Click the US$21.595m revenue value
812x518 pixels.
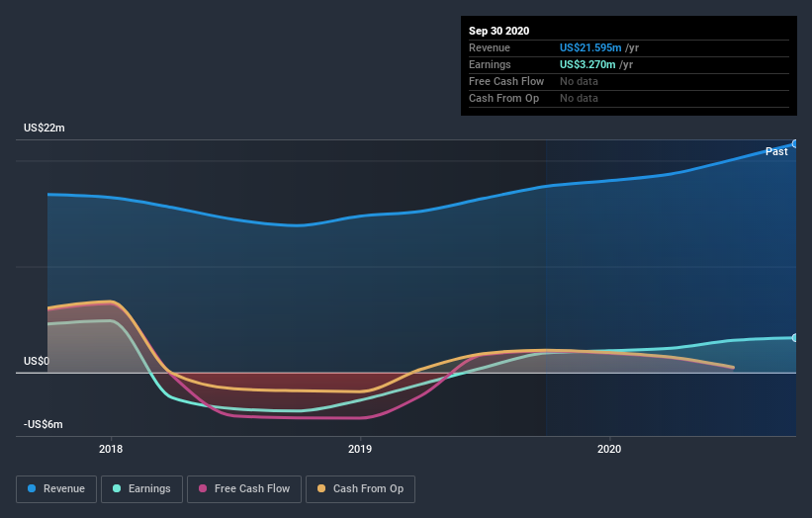tap(590, 47)
